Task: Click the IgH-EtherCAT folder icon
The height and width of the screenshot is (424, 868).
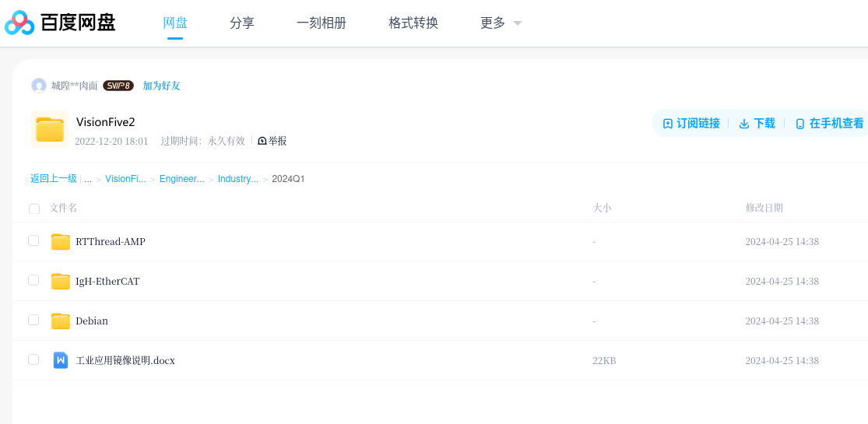Action: click(61, 281)
